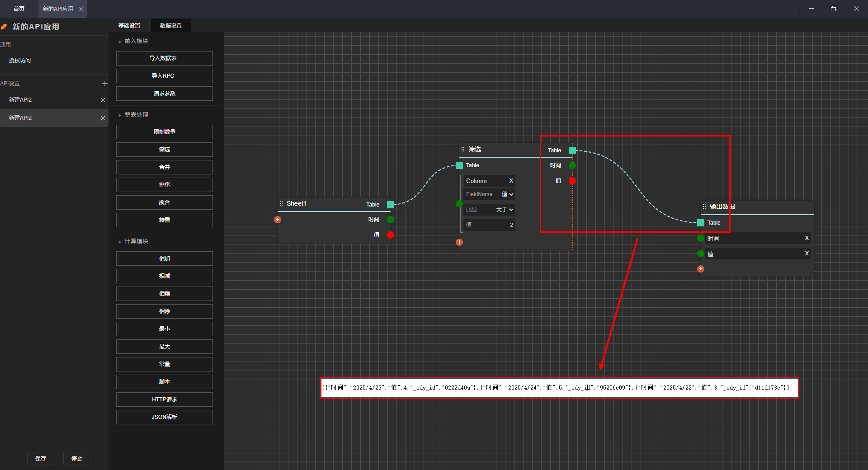Click the orange add button under 筛选 node
The width and height of the screenshot is (868, 470).
[459, 242]
